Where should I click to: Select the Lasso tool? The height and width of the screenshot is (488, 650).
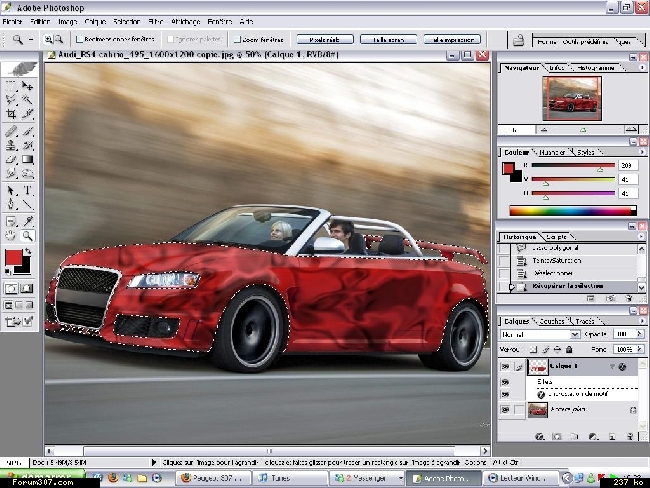(11, 100)
